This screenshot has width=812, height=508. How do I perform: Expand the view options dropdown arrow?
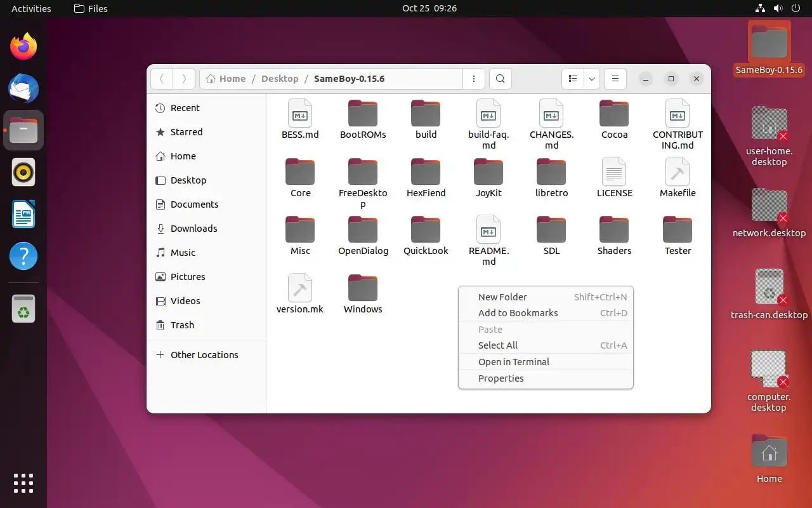(592, 79)
